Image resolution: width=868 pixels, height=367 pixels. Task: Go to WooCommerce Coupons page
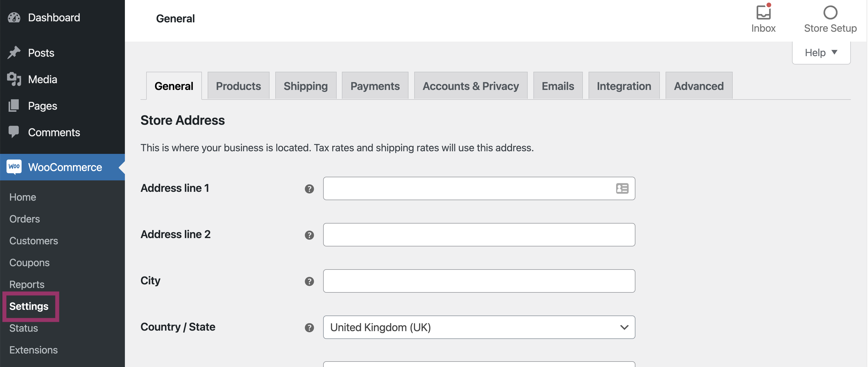pyautogui.click(x=29, y=263)
